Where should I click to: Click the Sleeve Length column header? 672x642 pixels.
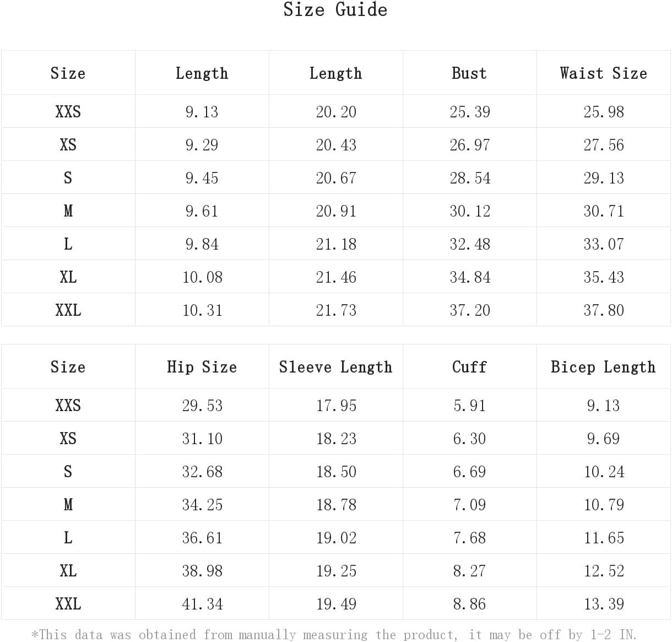pyautogui.click(x=335, y=367)
